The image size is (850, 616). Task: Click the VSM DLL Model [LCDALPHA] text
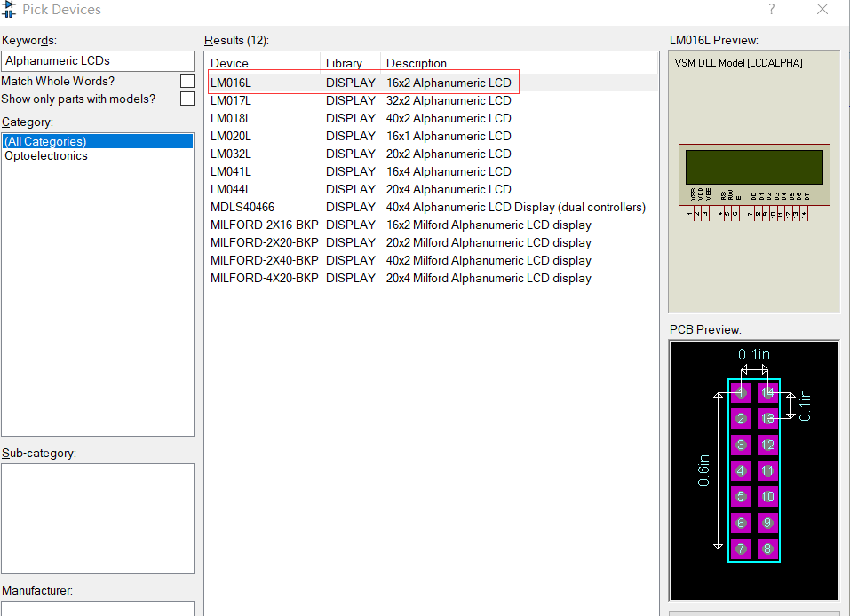pos(738,63)
